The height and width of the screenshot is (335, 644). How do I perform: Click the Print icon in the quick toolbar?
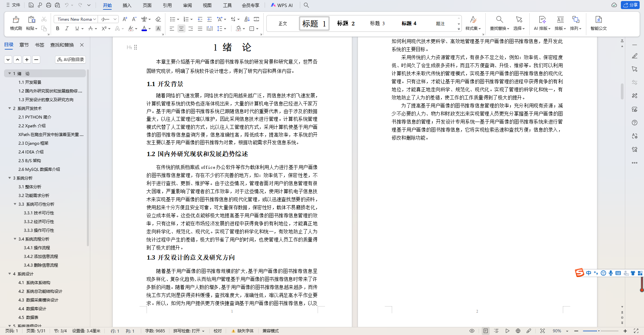[49, 5]
